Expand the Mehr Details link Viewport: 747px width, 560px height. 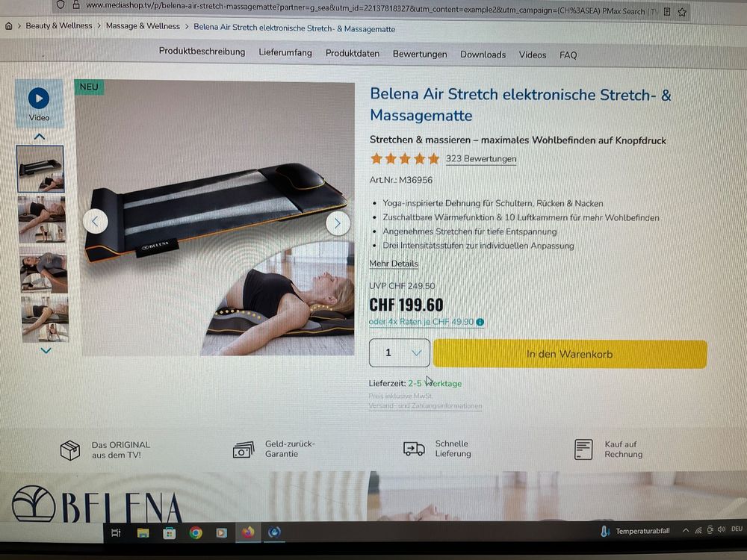coord(394,264)
